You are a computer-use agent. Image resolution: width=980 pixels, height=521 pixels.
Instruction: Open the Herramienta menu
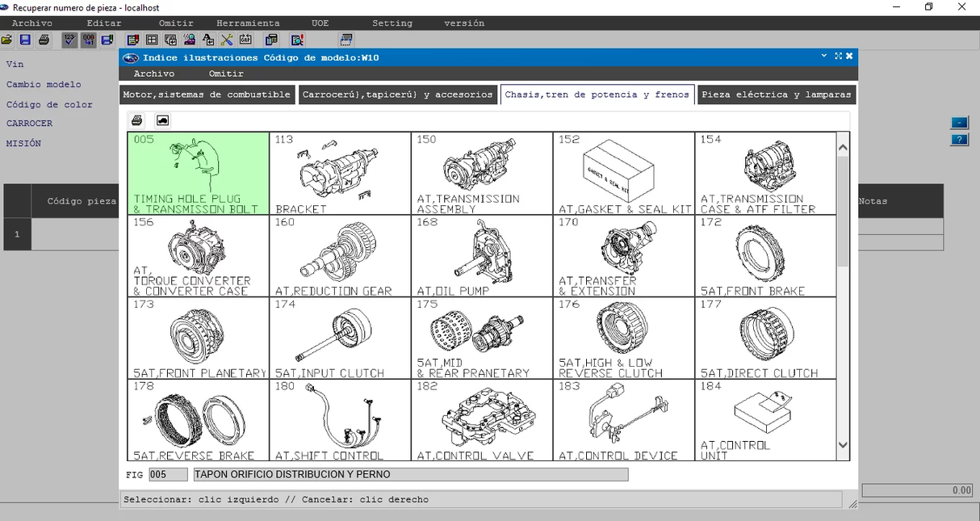click(x=248, y=23)
